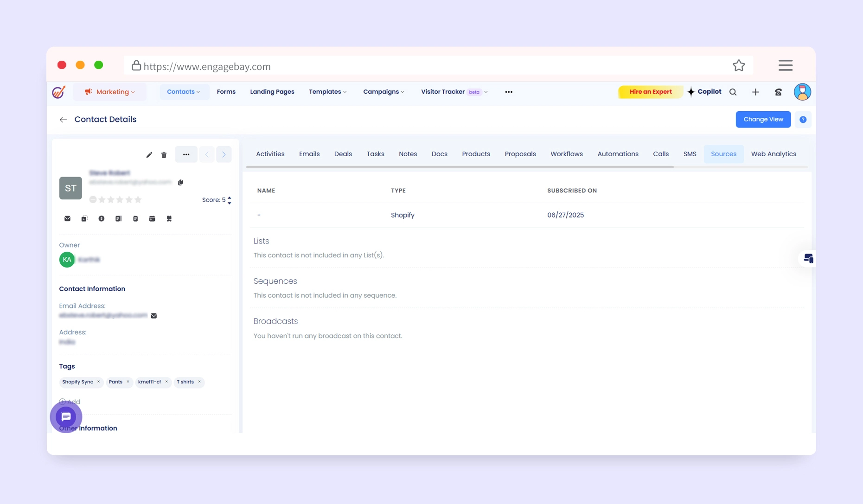
Task: Remove the T shirts tag
Action: (x=199, y=382)
